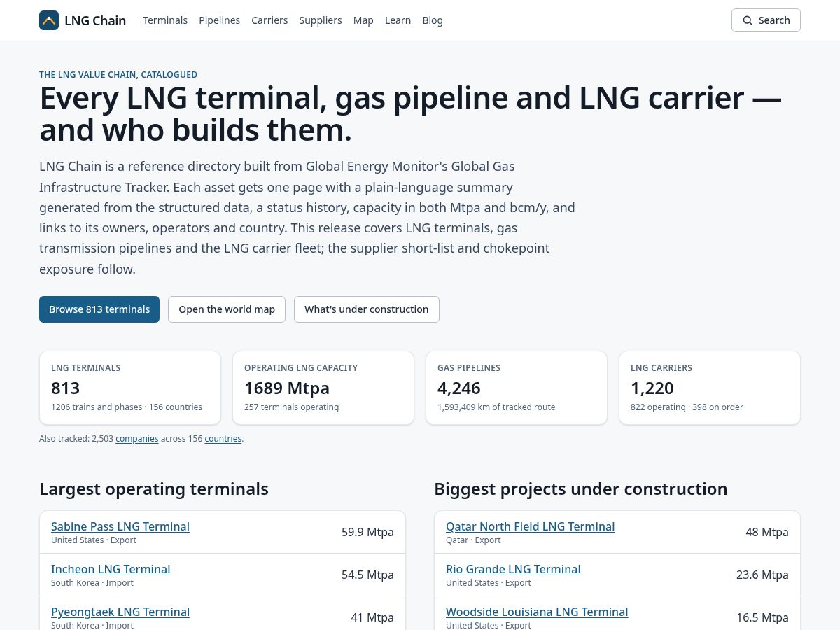Click the LNG Chain logo icon
The width and height of the screenshot is (840, 630).
(49, 20)
